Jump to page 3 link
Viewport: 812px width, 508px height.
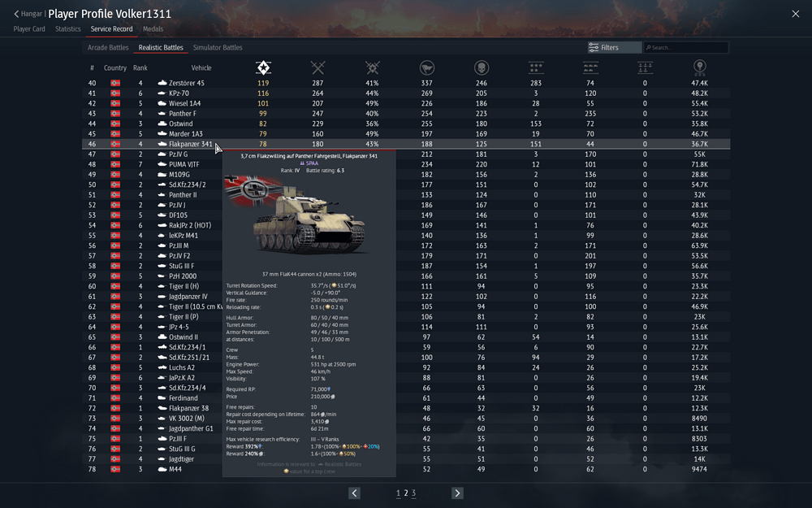coord(414,493)
